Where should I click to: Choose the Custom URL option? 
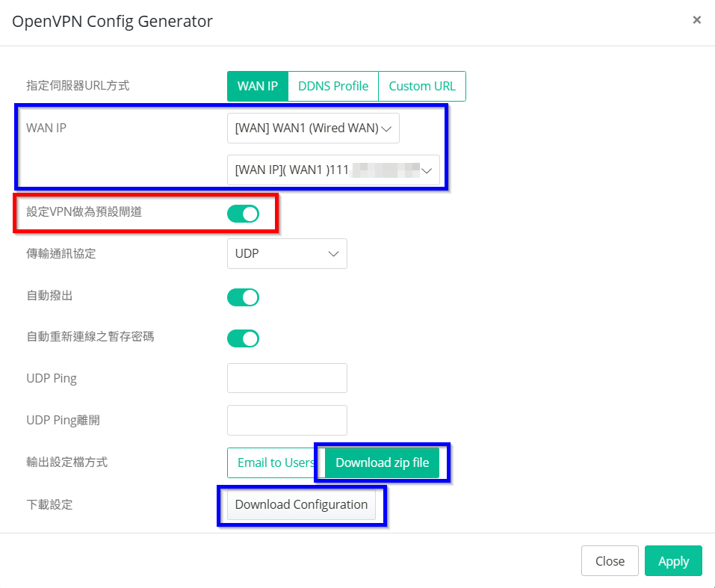point(422,86)
